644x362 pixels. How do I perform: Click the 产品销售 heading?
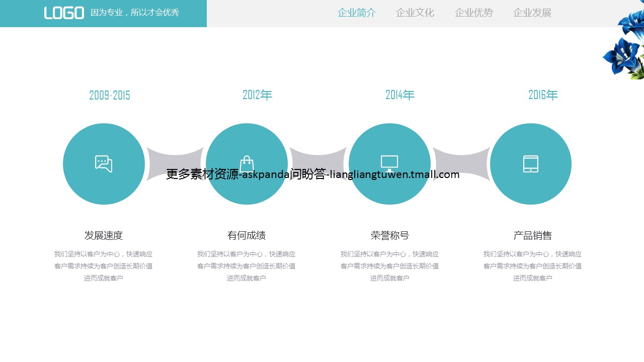click(532, 235)
